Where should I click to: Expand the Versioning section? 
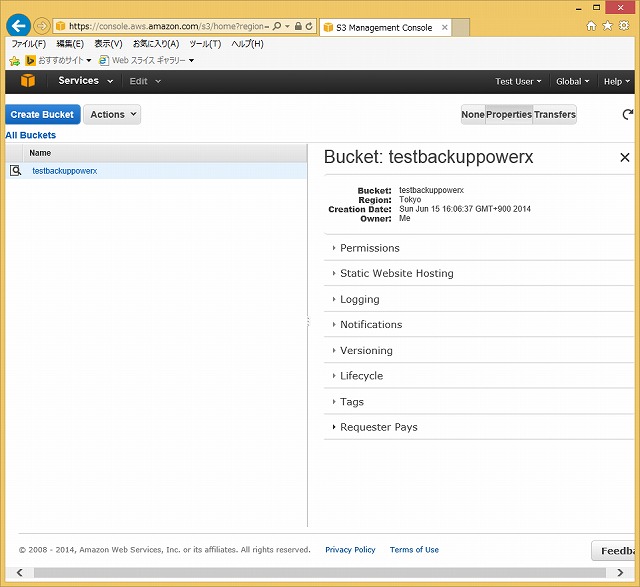pyautogui.click(x=366, y=351)
